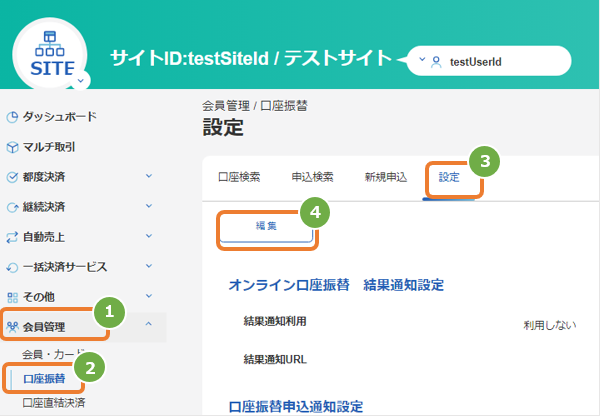Expand the 都度決済 chevron
This screenshot has width=600, height=418.
click(x=149, y=176)
